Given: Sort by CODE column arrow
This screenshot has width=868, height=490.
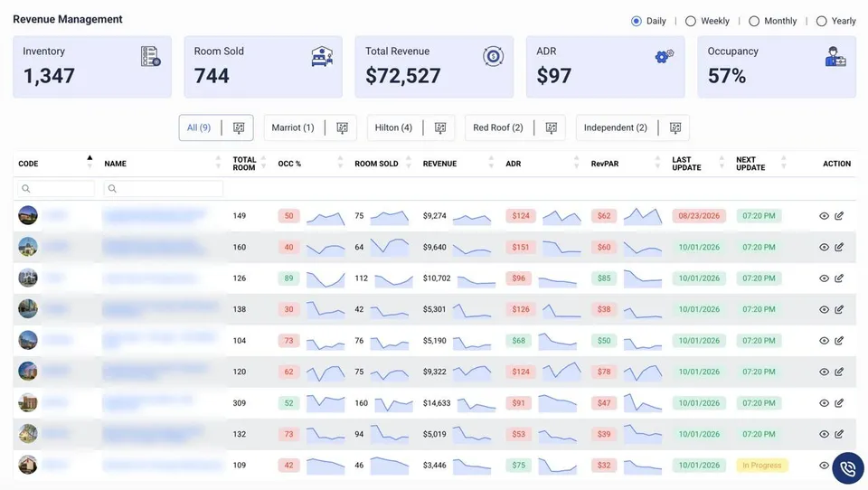Looking at the screenshot, I should pyautogui.click(x=90, y=162).
